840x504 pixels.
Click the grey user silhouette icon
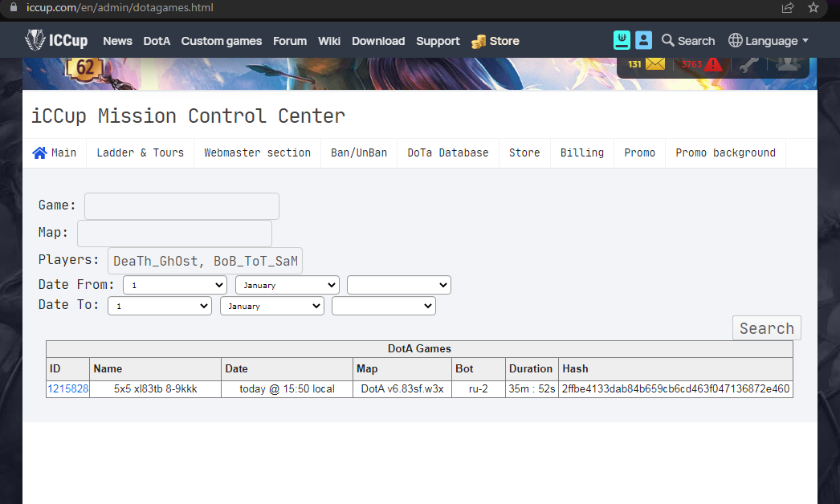788,63
